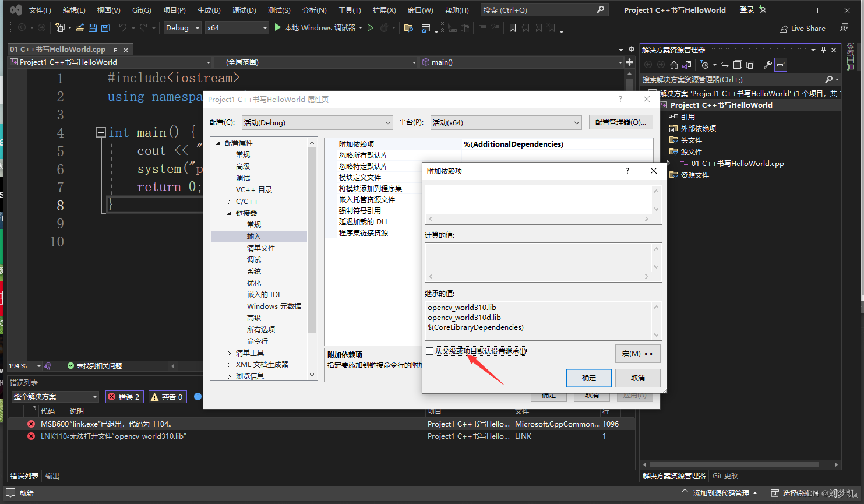The height and width of the screenshot is (504, 864).
Task: Click Sync with Active Document arrows icon
Action: click(725, 65)
